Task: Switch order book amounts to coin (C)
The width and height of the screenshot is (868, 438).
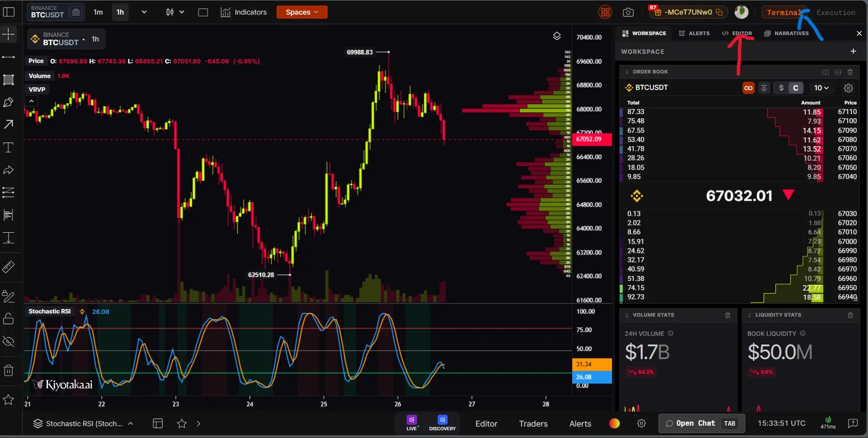Action: (796, 88)
